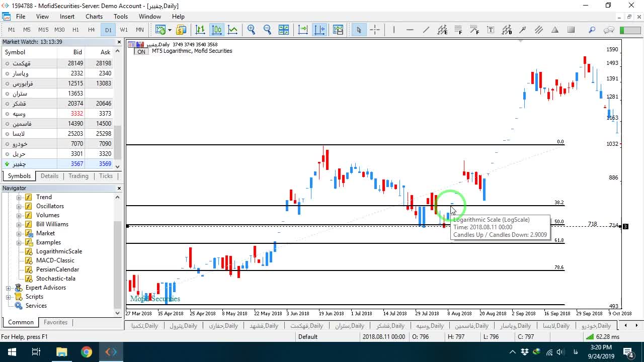
Task: Open the Tools menu
Action: tap(121, 17)
